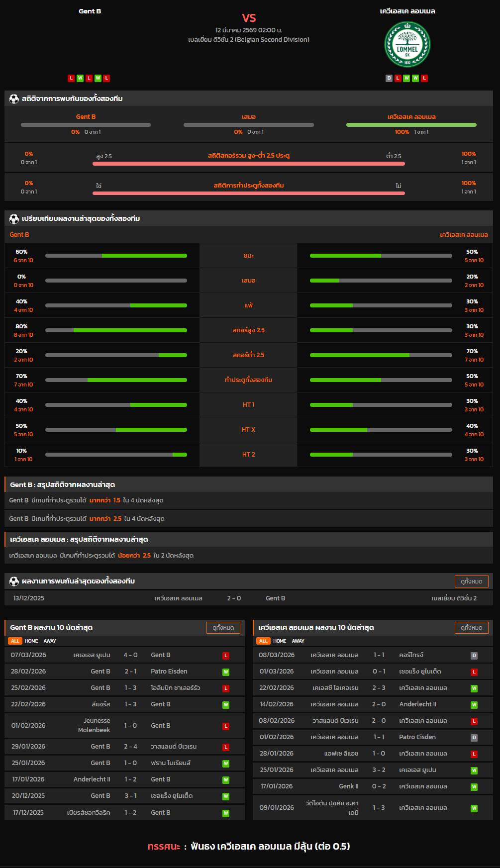This screenshot has height=868, width=500.
Task: Click the 13/12/2025 head-to-head match row
Action: pos(249,598)
